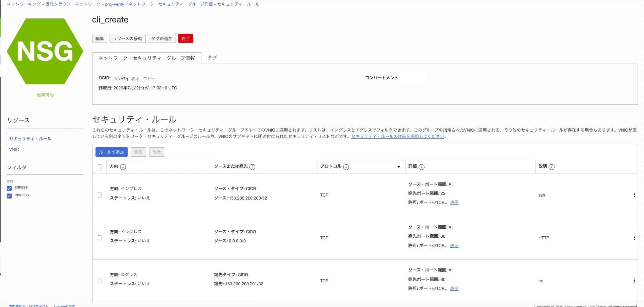Click the ルールの追加 button
This screenshot has width=644, height=307.
tap(112, 152)
